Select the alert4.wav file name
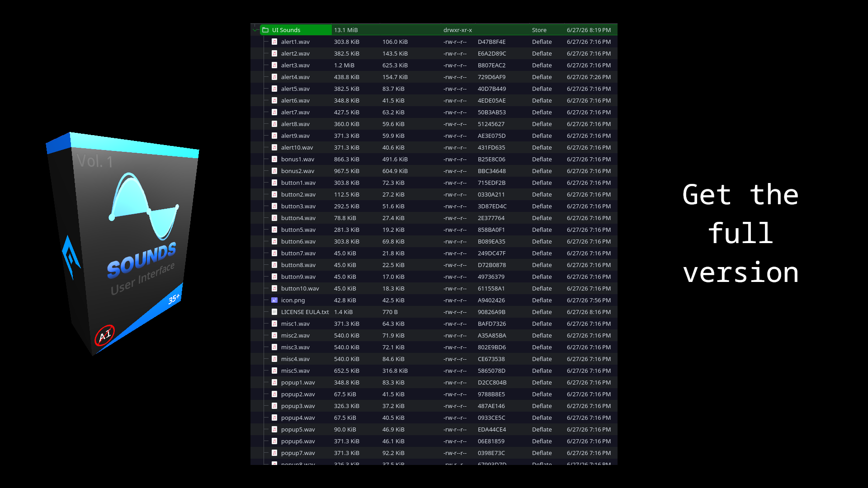The height and width of the screenshot is (488, 868). click(x=295, y=77)
